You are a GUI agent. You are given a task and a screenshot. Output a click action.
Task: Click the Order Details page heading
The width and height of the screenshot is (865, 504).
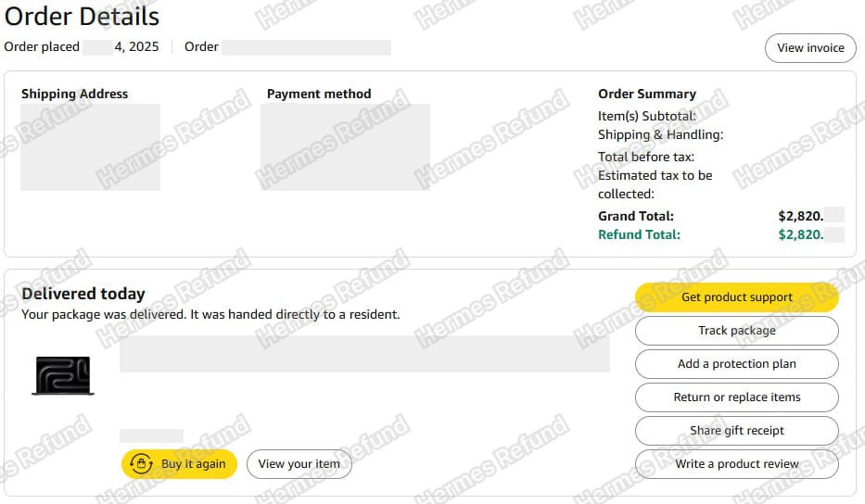pyautogui.click(x=82, y=16)
